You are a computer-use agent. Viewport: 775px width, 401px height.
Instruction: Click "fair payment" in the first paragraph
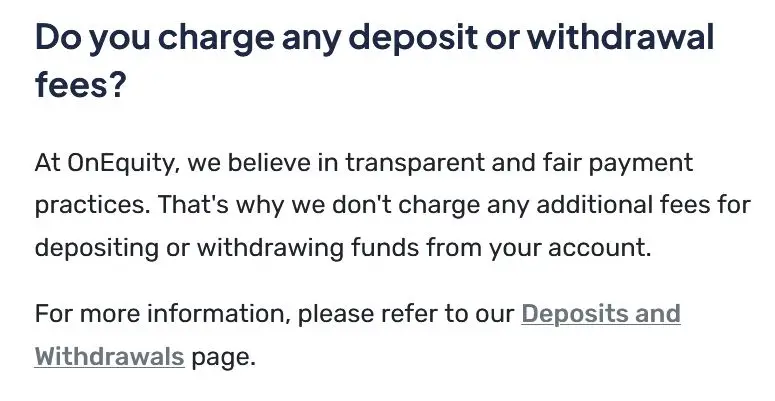point(627,162)
